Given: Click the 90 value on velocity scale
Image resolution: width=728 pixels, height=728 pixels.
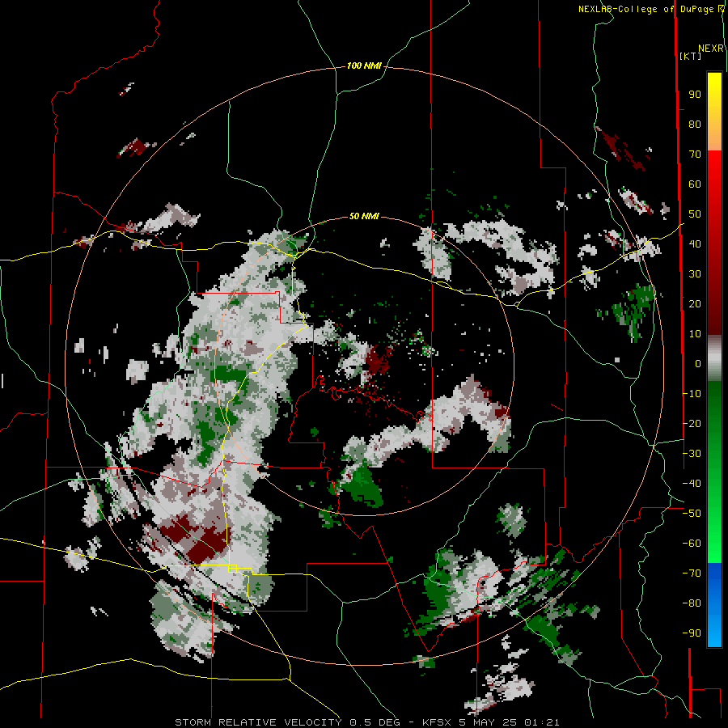Looking at the screenshot, I should pyautogui.click(x=695, y=95).
